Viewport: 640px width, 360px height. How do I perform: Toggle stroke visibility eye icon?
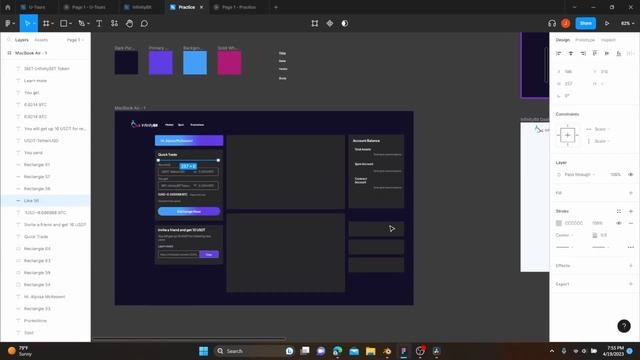coord(619,223)
